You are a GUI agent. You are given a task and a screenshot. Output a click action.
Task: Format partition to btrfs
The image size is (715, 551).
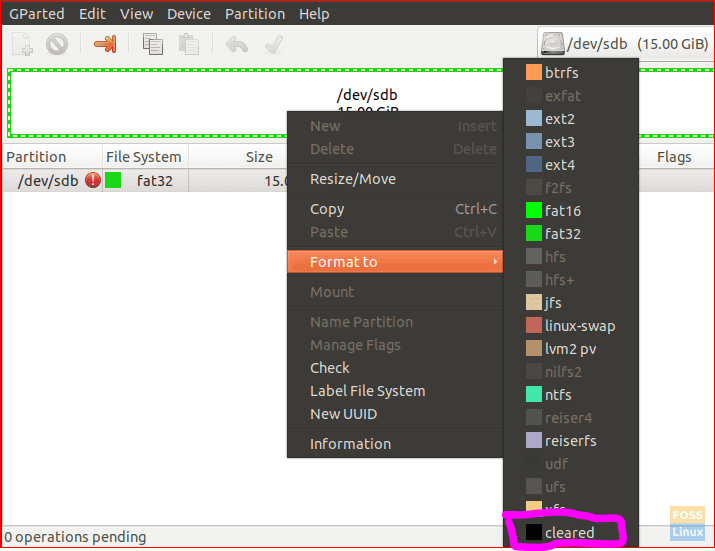[571, 73]
